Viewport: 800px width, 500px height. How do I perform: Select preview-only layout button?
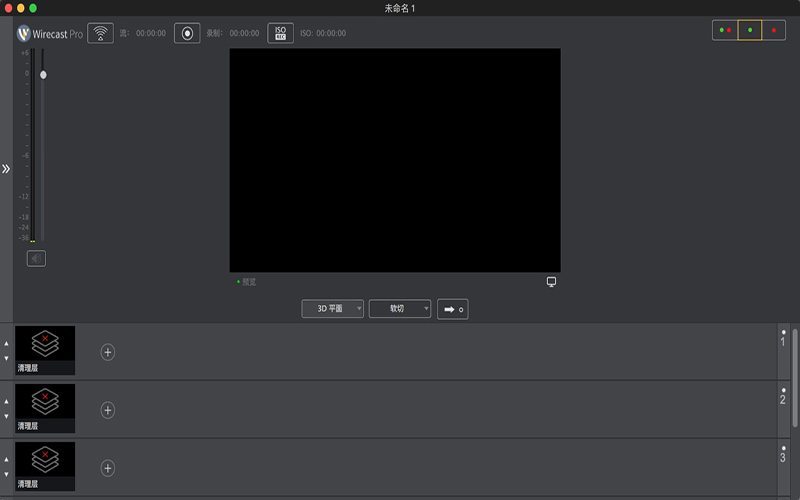point(749,30)
